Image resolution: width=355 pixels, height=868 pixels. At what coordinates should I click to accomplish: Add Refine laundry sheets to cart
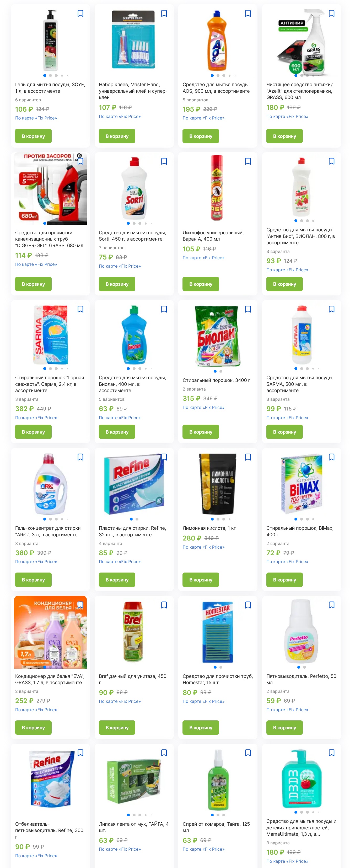point(117,580)
